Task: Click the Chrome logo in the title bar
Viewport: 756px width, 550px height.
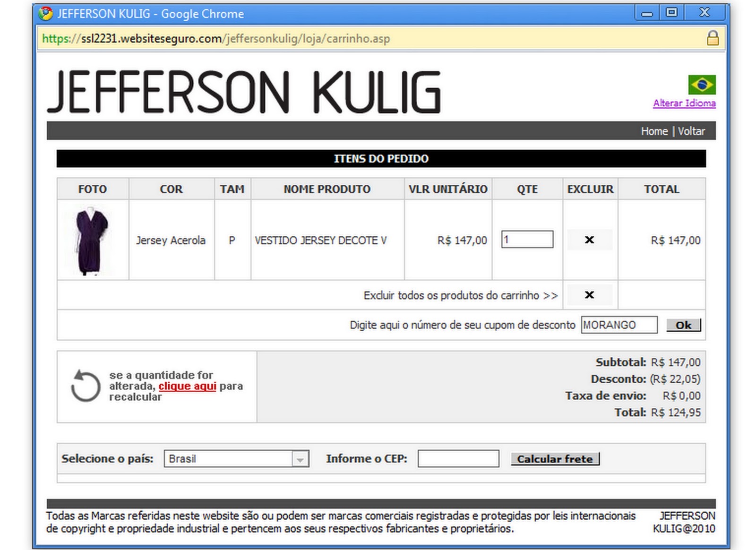Action: [x=46, y=14]
